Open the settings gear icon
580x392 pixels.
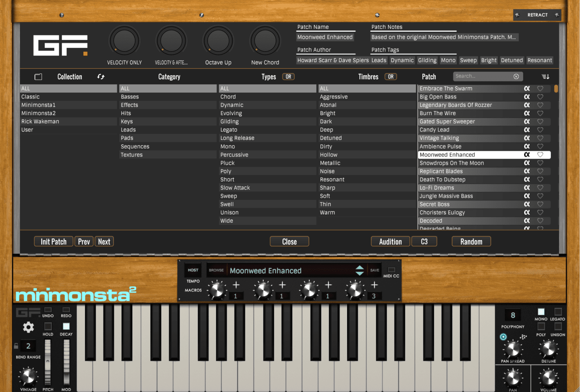[28, 327]
